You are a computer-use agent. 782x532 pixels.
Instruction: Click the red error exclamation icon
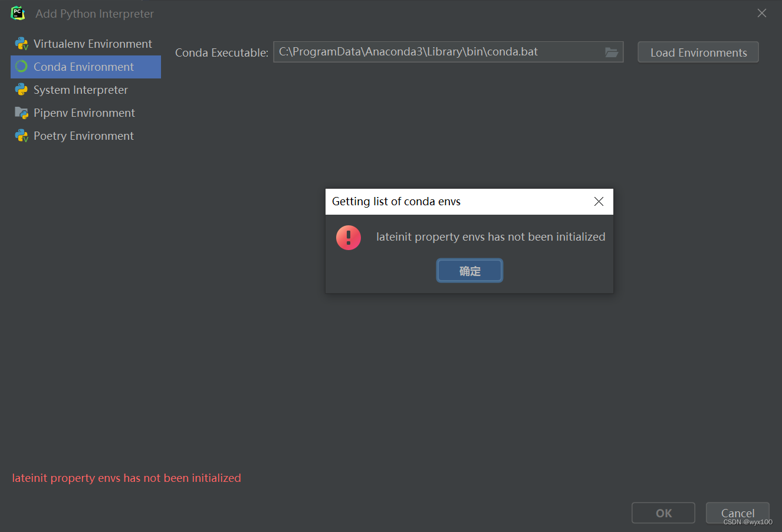(x=348, y=237)
